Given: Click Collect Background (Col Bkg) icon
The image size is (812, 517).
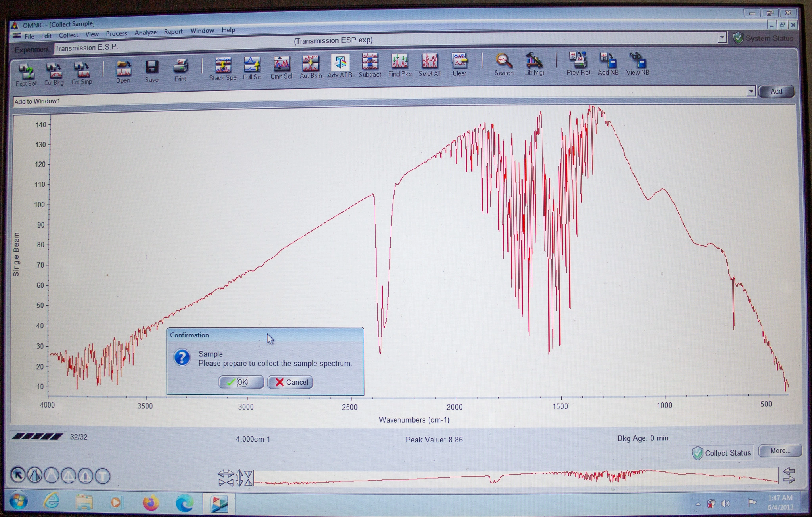Looking at the screenshot, I should click(x=54, y=73).
